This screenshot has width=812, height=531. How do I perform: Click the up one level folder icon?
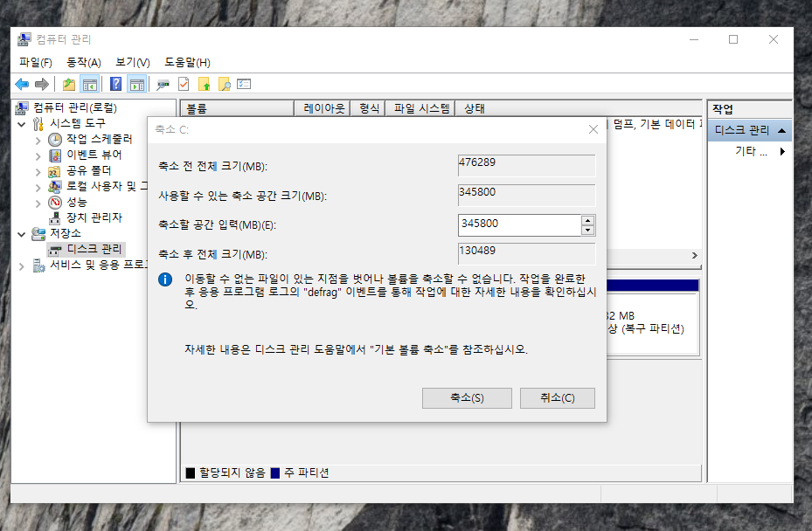pos(69,84)
